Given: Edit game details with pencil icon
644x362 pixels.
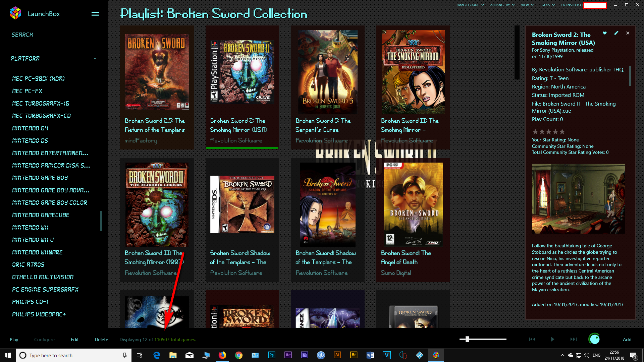Looking at the screenshot, I should point(616,33).
